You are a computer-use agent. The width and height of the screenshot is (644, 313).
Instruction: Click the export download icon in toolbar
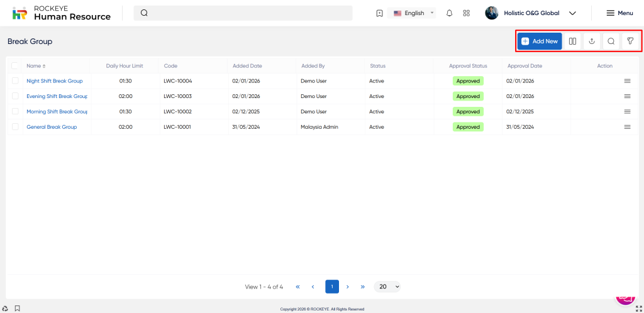click(591, 41)
